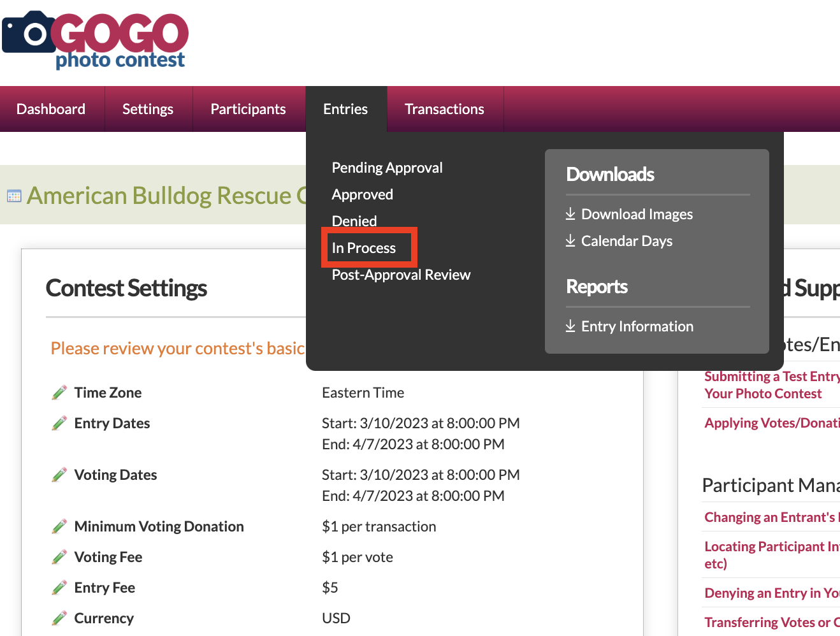The height and width of the screenshot is (636, 840).
Task: Edit Currency using the pencil icon
Action: (x=59, y=618)
